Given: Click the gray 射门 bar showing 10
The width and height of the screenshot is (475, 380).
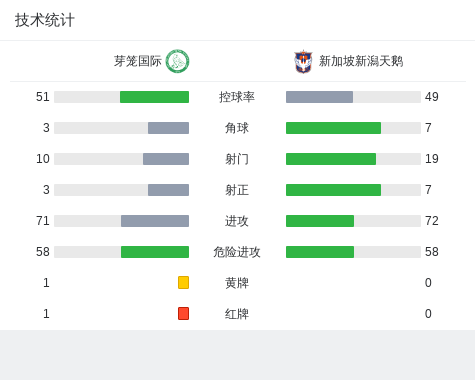Looking at the screenshot, I should 166,159.
